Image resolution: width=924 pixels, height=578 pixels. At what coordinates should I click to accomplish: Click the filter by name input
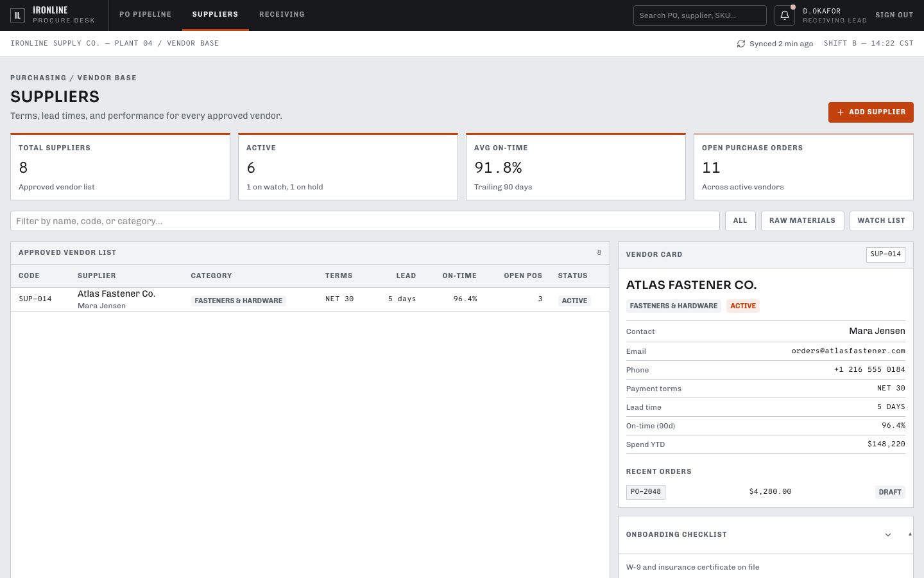tap(365, 221)
